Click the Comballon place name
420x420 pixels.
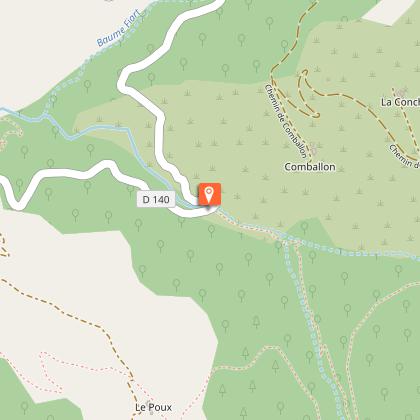tap(310, 167)
